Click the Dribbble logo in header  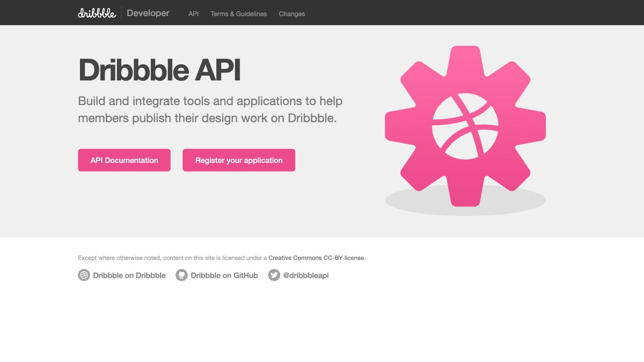(97, 13)
